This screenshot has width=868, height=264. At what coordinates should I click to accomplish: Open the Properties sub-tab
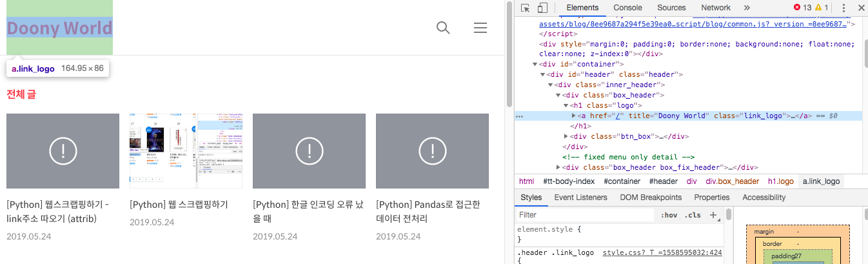712,198
